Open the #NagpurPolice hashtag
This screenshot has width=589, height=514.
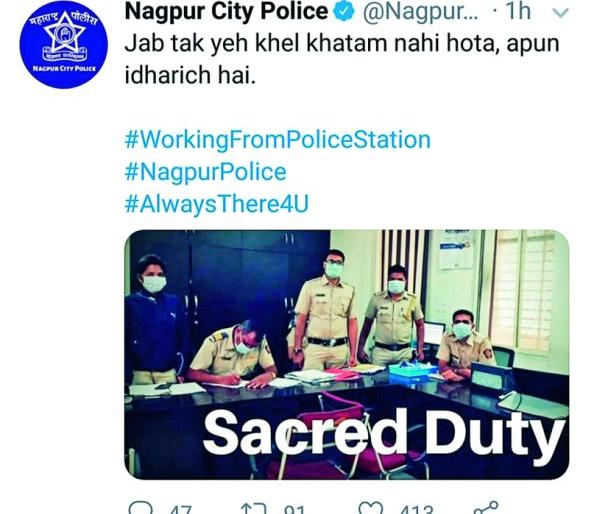(x=205, y=172)
